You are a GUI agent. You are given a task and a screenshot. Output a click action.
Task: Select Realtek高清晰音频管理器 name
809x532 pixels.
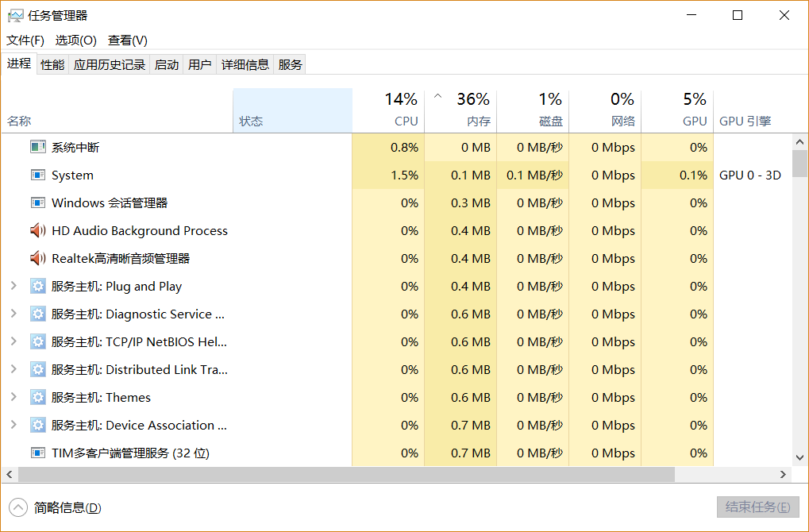point(121,259)
